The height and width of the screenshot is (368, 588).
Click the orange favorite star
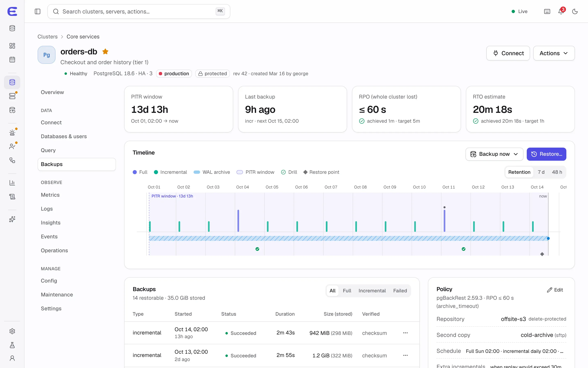click(105, 52)
